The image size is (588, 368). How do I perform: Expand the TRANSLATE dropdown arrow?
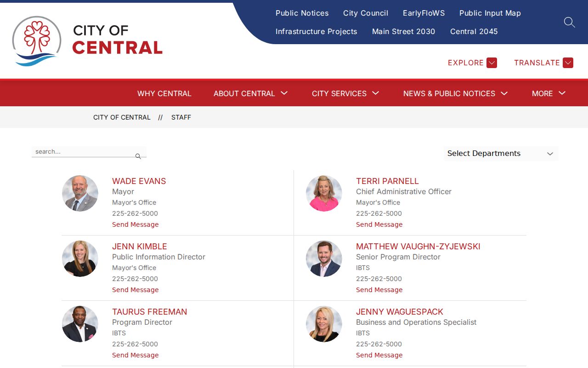coord(568,63)
